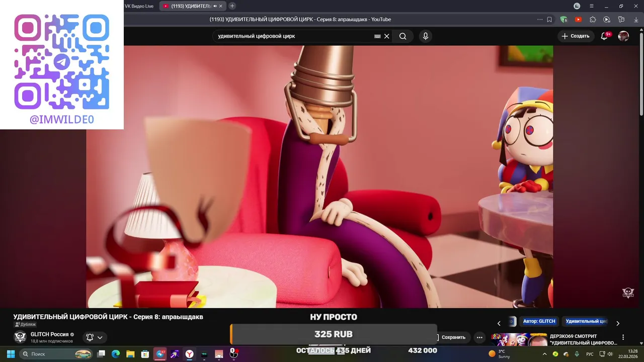This screenshot has width=644, height=362.
Task: Open the three-dot more actions button
Action: coord(479,337)
